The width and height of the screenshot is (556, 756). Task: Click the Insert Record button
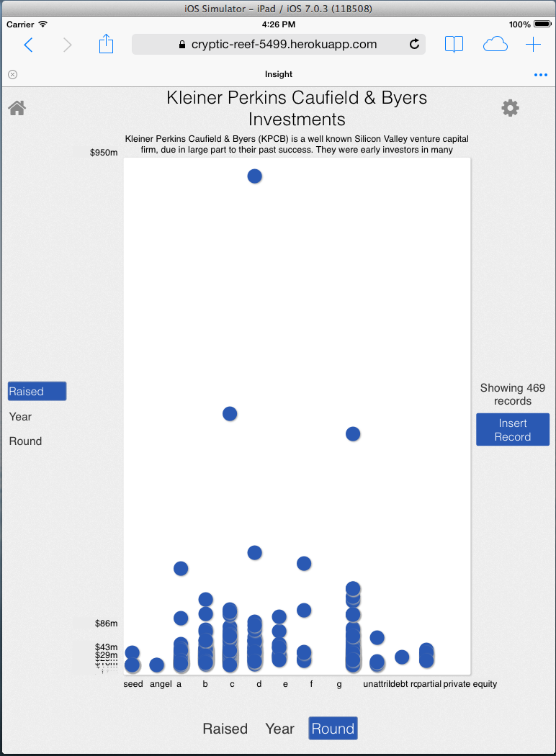tap(513, 430)
